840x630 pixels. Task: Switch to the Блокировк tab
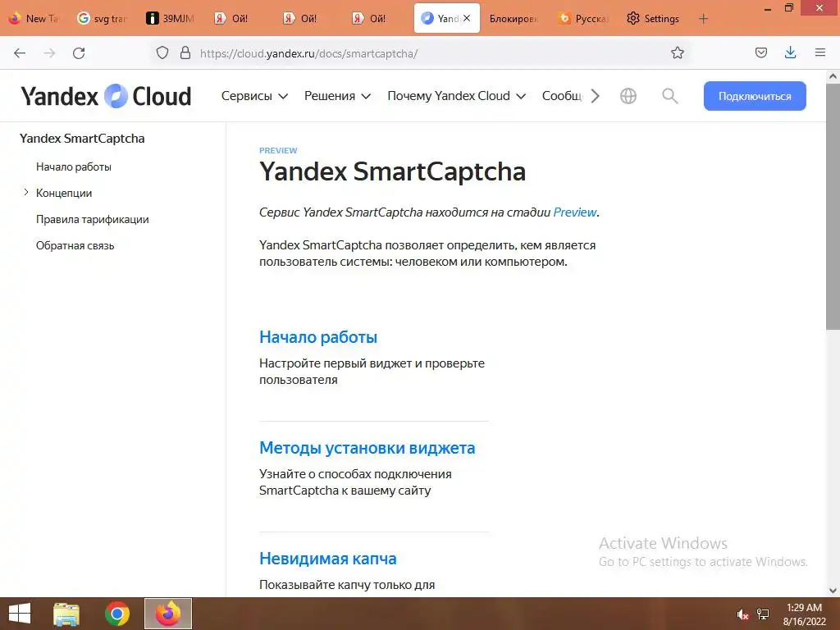pyautogui.click(x=514, y=19)
